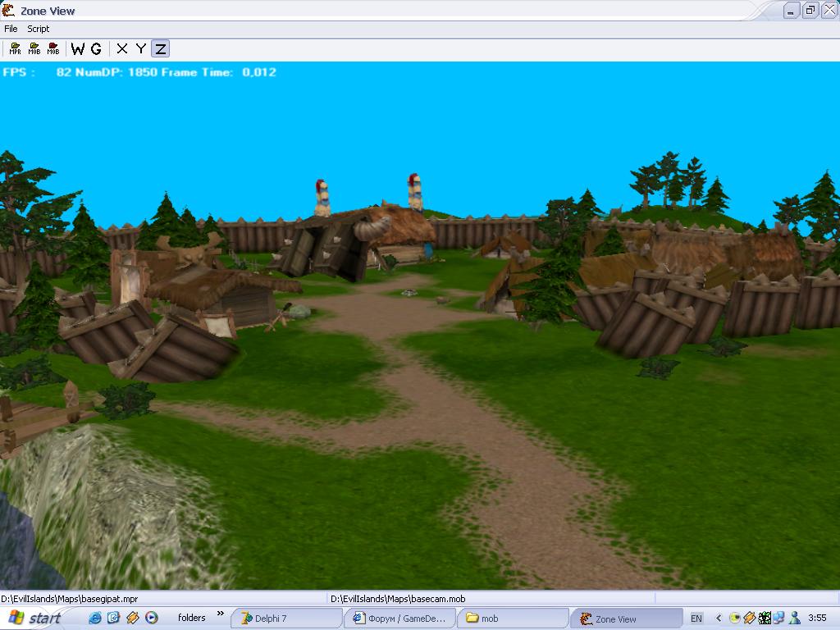Expand hidden system tray icons
The width and height of the screenshot is (840, 630).
pos(719,619)
